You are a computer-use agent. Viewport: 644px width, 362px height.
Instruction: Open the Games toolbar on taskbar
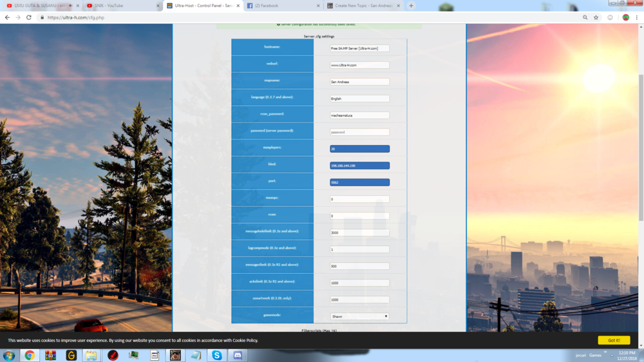tap(595, 356)
